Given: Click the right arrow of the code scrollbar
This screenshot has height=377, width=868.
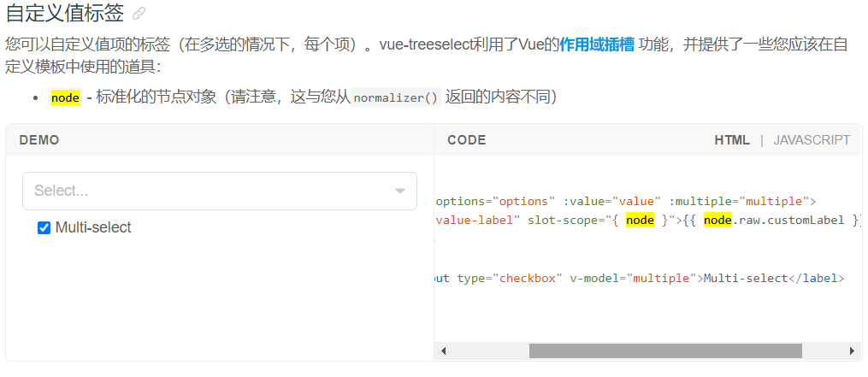Looking at the screenshot, I should pyautogui.click(x=851, y=350).
